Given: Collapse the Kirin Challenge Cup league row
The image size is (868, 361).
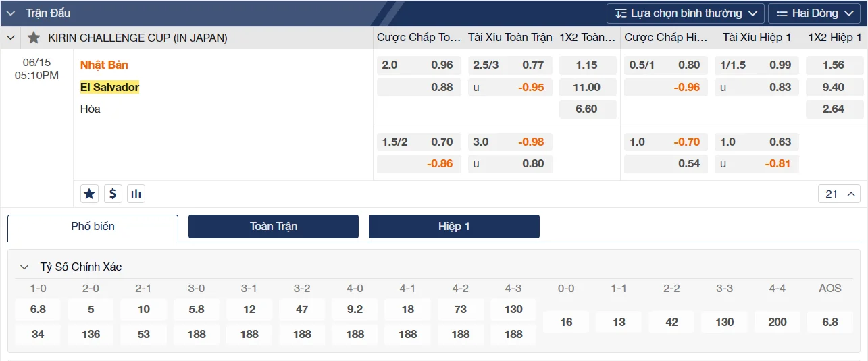Looking at the screenshot, I should click(x=11, y=38).
